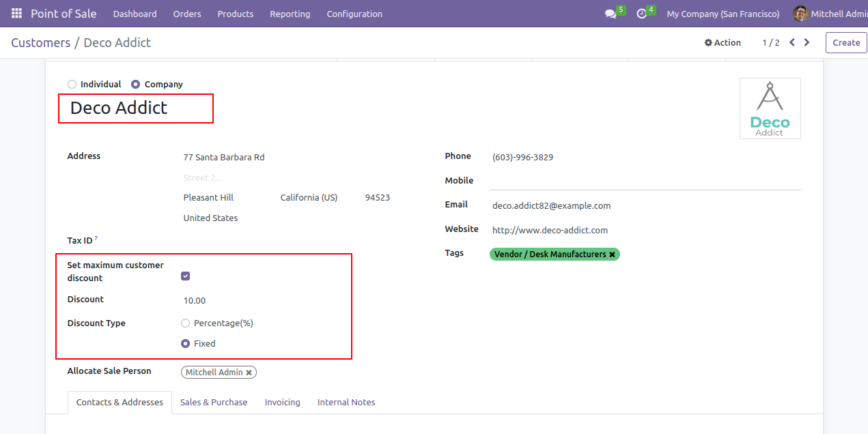The image size is (868, 434).
Task: Go to the previous record arrow
Action: [792, 42]
